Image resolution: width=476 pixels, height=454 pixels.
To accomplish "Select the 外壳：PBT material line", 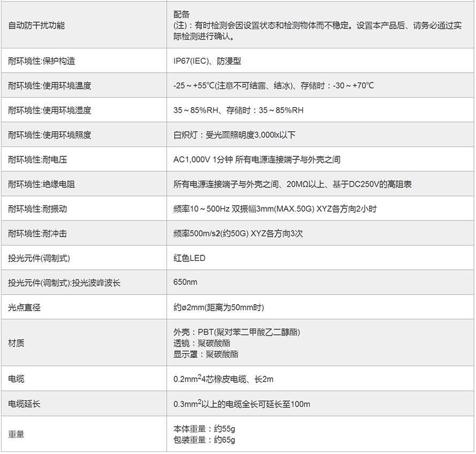I will [x=236, y=332].
